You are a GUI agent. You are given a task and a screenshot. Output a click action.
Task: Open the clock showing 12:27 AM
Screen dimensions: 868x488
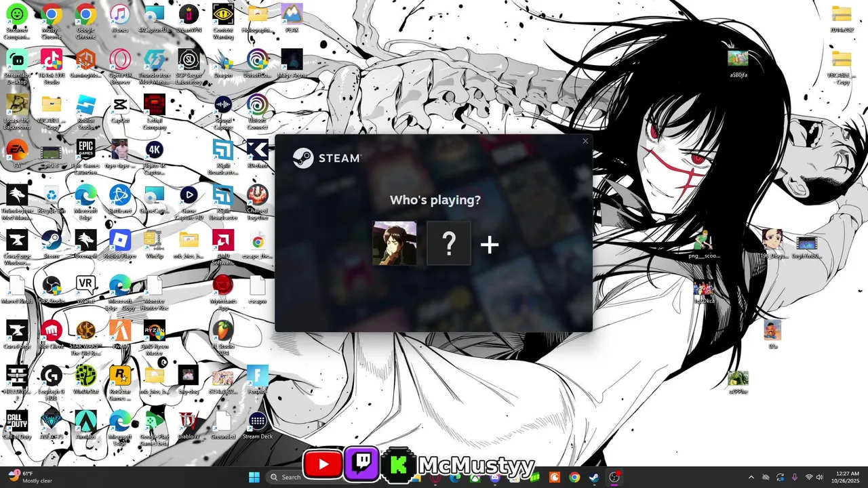coord(848,477)
